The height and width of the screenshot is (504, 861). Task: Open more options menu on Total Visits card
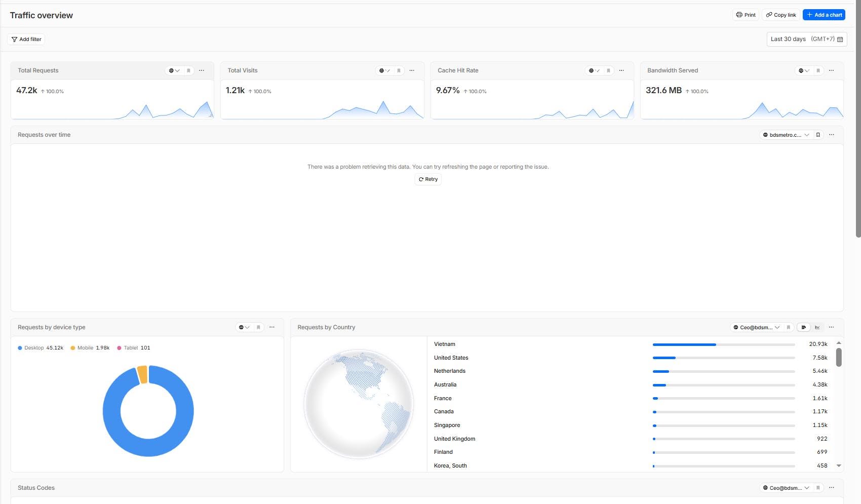[x=412, y=70]
